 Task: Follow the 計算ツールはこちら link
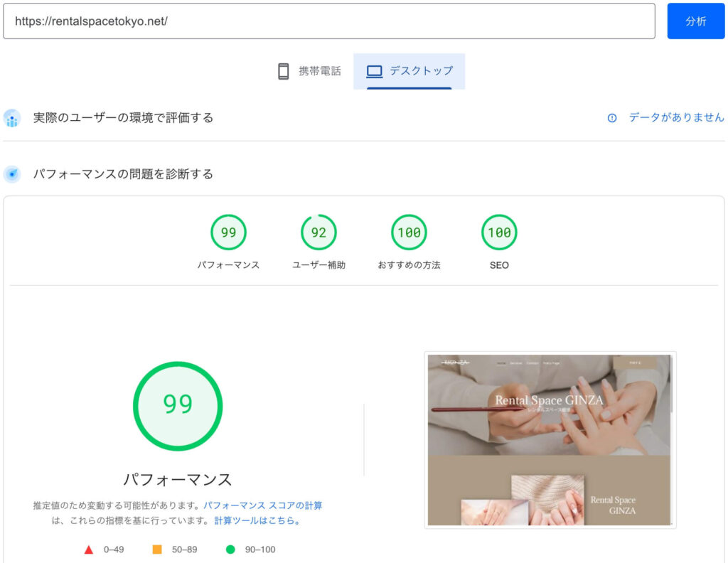tap(257, 520)
